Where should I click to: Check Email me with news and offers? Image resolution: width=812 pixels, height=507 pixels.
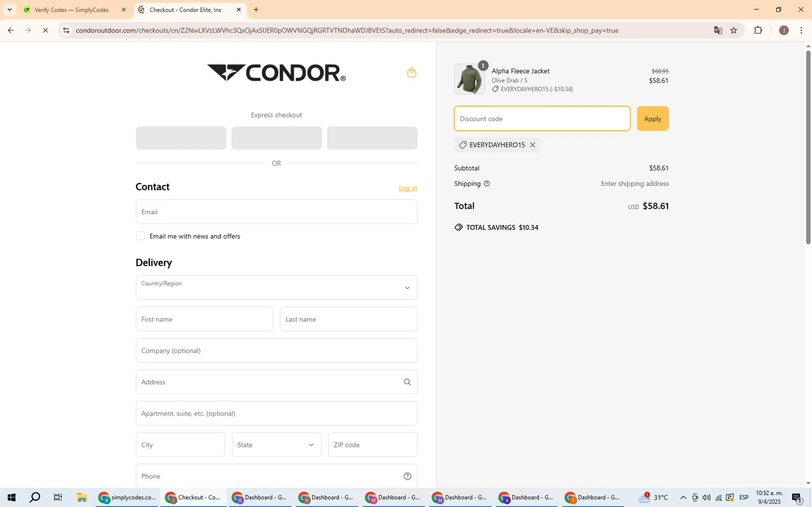141,236
